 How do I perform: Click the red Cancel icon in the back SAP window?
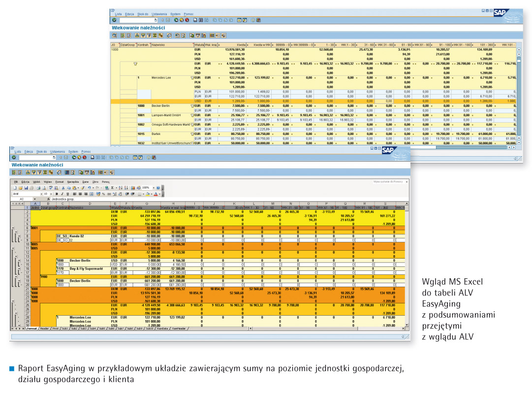[x=187, y=20]
